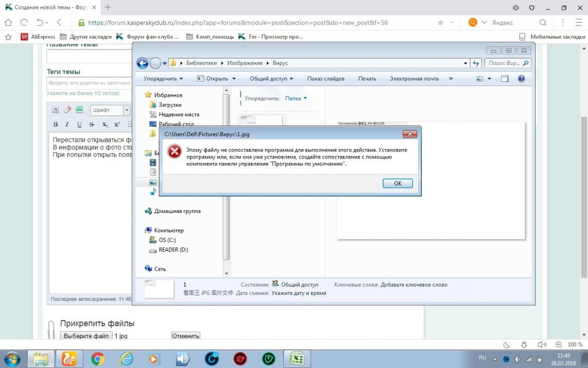Click Показ слайдов in Explorer toolbar
The height and width of the screenshot is (368, 588).
coord(326,79)
